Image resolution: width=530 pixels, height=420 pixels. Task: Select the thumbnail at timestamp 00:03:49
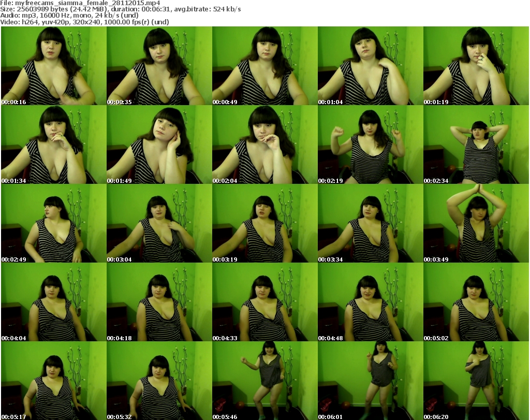click(x=476, y=223)
